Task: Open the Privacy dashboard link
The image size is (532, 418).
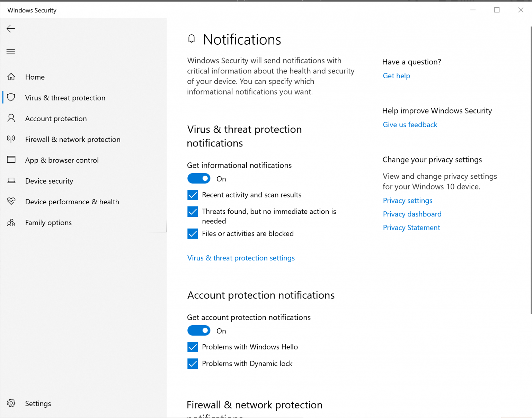Action: (x=412, y=214)
